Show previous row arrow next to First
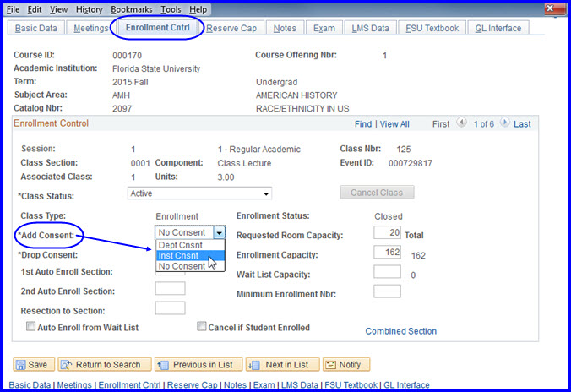571x392 pixels. 461,123
